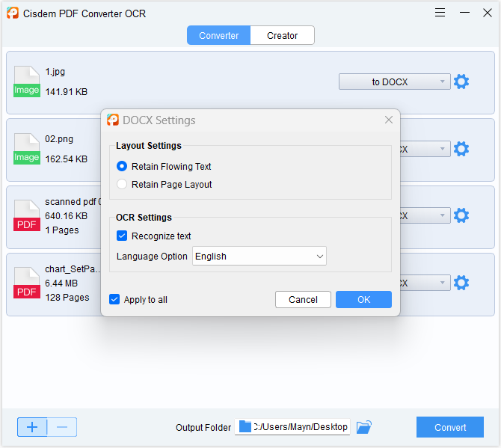Image resolution: width=501 pixels, height=448 pixels.
Task: Click the plus icon to add files
Action: click(x=32, y=427)
